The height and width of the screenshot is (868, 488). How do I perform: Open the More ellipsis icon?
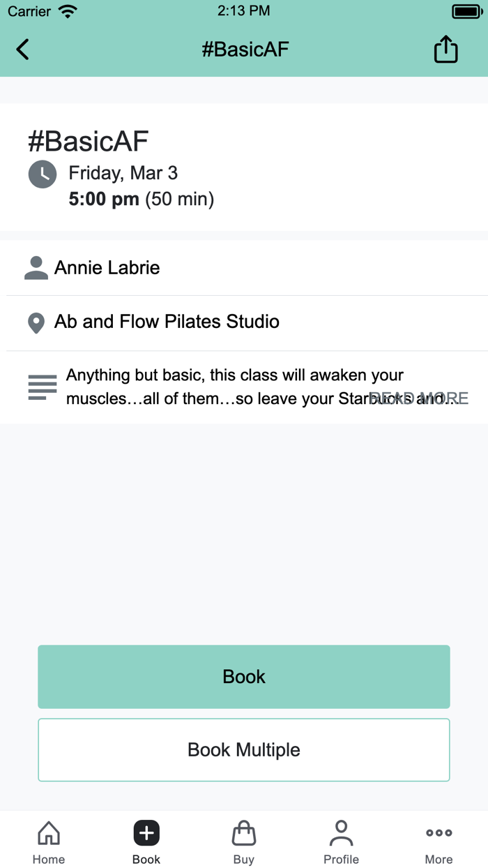pos(439,832)
